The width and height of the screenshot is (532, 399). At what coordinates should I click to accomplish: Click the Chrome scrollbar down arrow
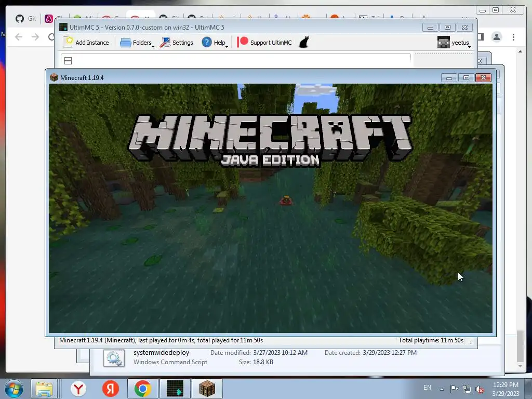520,366
